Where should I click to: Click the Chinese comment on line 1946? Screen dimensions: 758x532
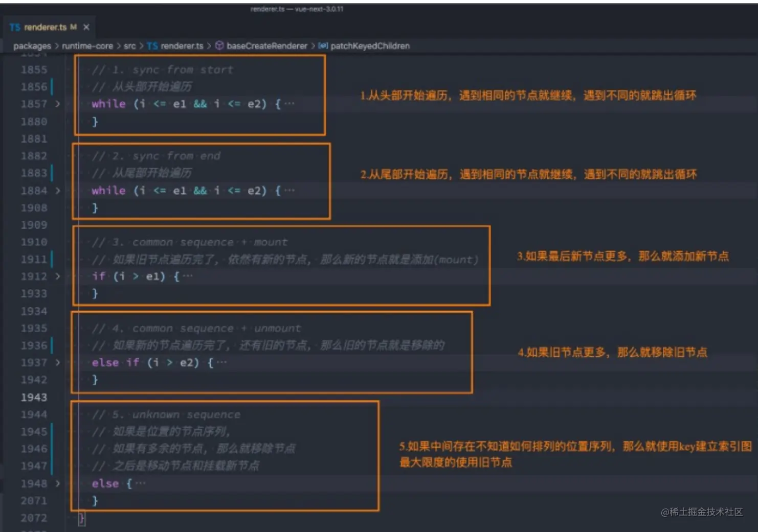coord(194,449)
